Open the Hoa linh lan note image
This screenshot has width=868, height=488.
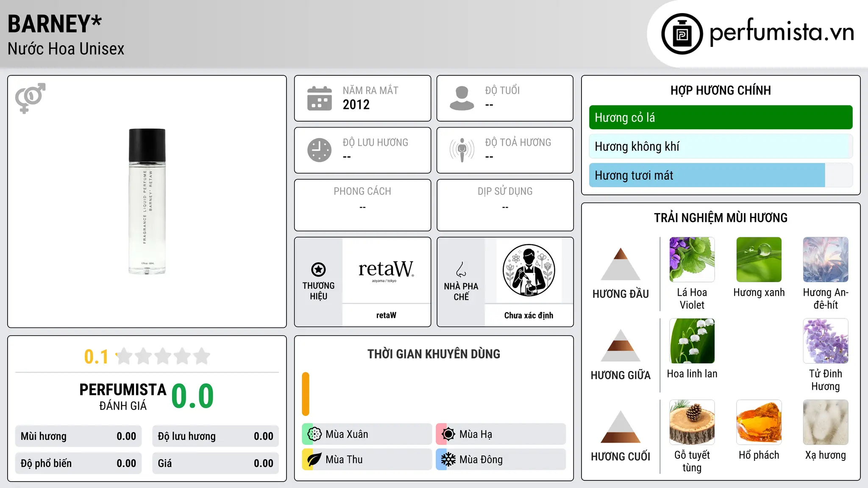(692, 341)
